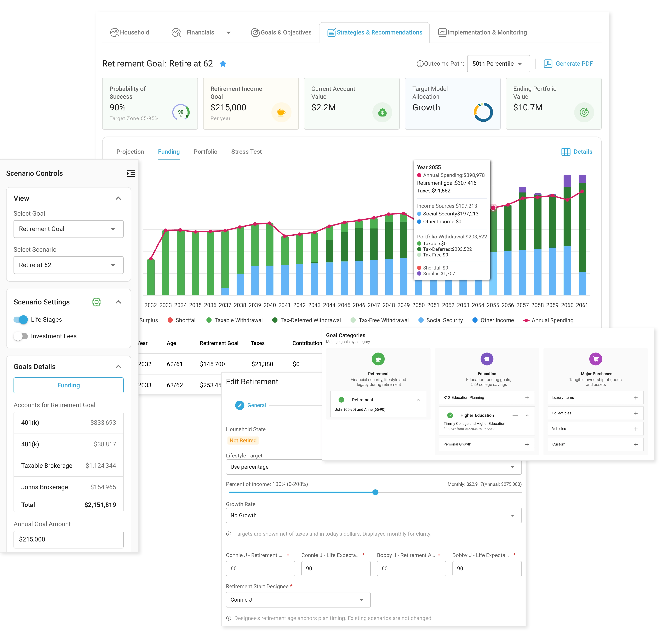663x644 pixels.
Task: Click the Details table icon
Action: 566,152
